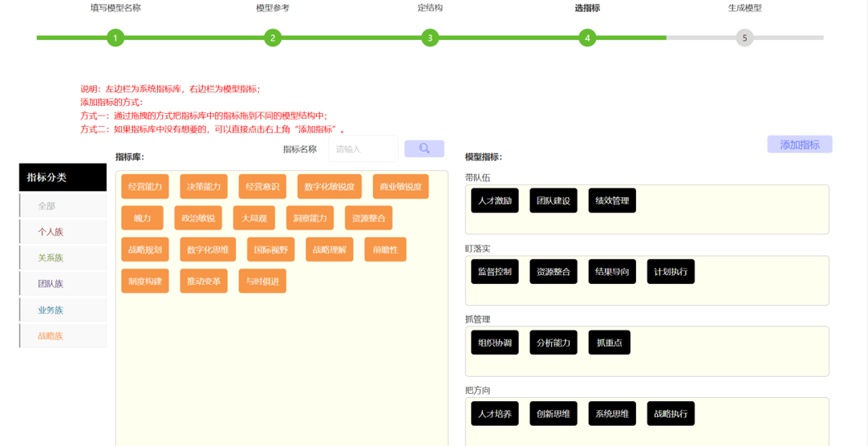Pick the 国际视野 indicator chip
The width and height of the screenshot is (868, 446).
tap(270, 249)
